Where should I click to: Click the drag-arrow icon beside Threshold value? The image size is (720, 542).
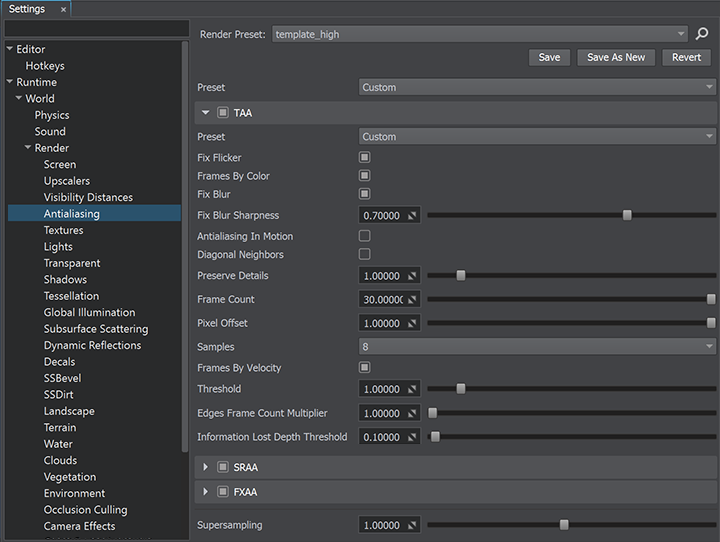click(412, 389)
